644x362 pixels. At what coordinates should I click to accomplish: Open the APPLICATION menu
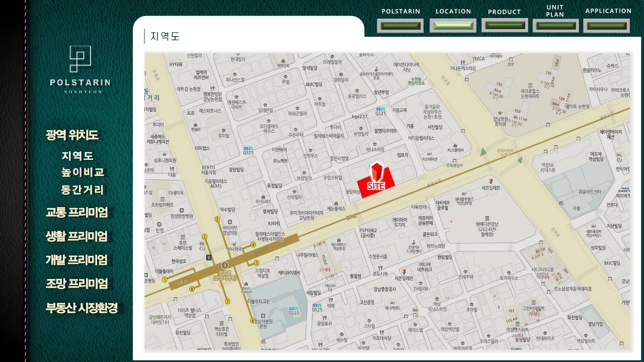click(606, 25)
